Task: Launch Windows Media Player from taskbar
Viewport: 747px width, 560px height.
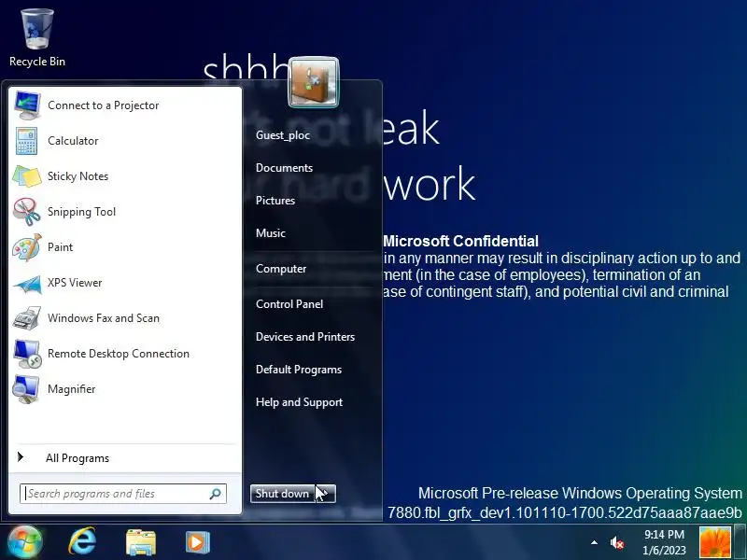Action: tap(198, 542)
